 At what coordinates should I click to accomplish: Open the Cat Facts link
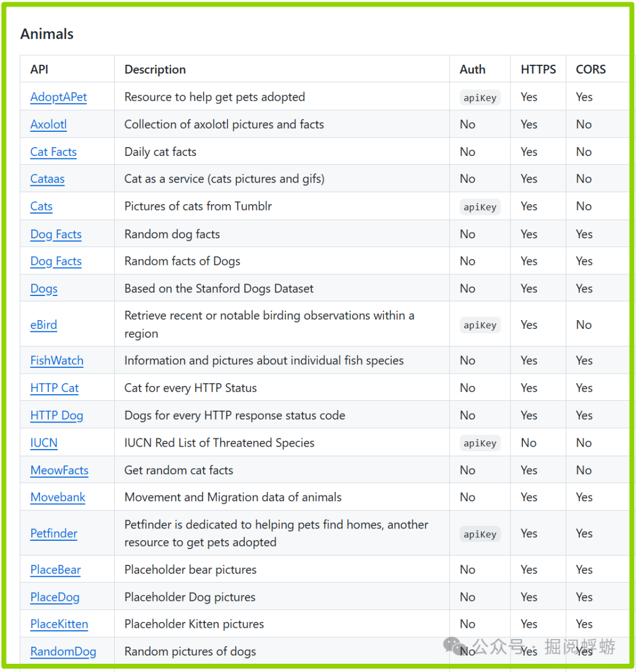pos(54,152)
